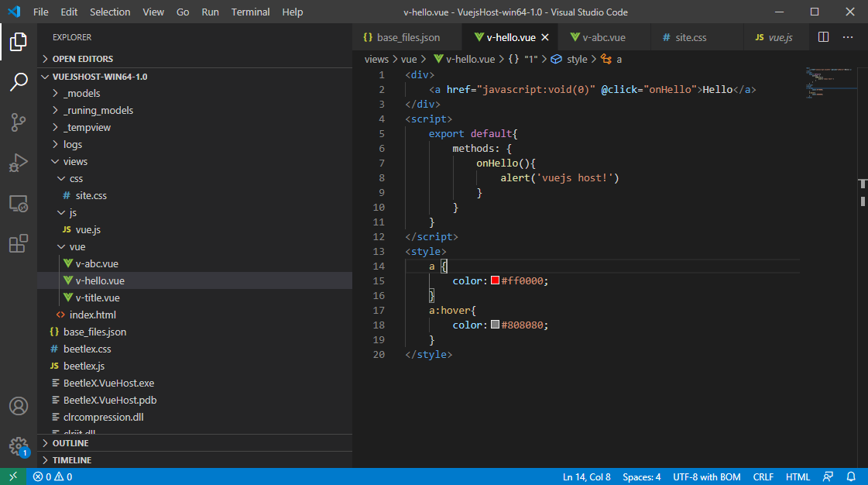Open the View menu
Image resolution: width=868 pixels, height=485 pixels.
coord(153,12)
